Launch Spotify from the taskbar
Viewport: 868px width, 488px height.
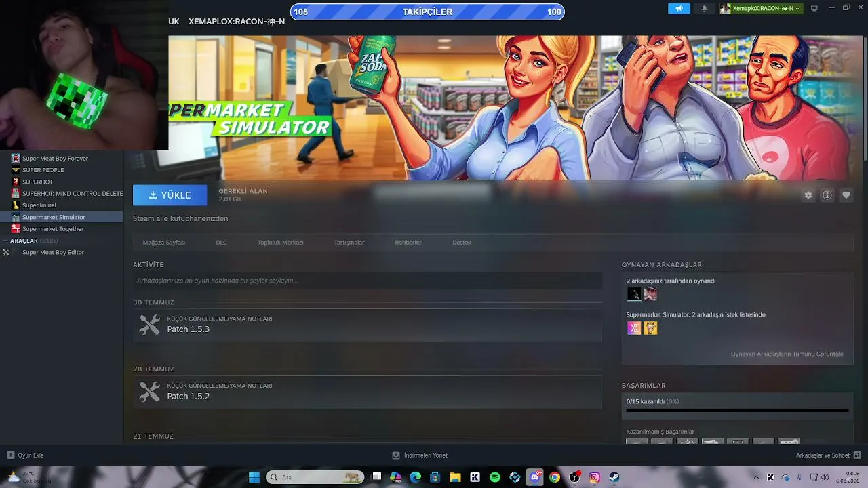point(495,477)
